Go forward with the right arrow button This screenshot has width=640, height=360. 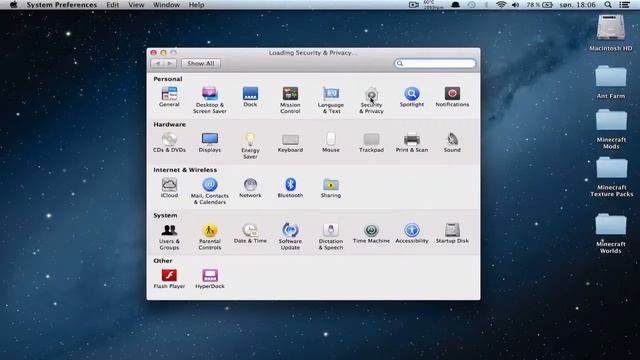pyautogui.click(x=170, y=63)
